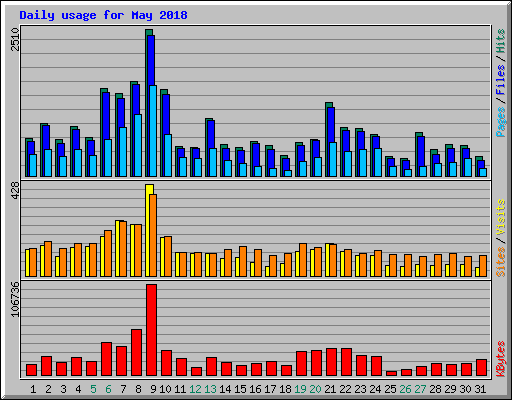Click the Pages legend label
Image resolution: width=512 pixels, height=400 pixels.
(x=501, y=122)
